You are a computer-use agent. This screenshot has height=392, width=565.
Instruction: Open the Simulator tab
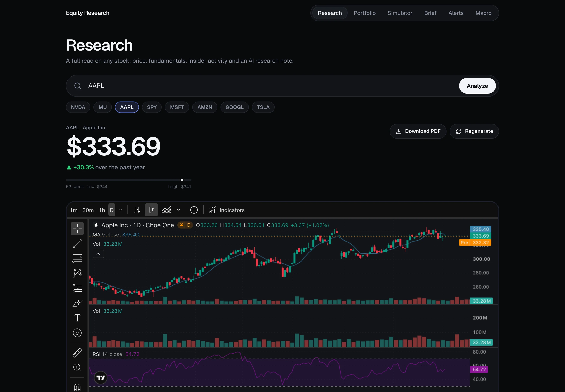tap(400, 13)
